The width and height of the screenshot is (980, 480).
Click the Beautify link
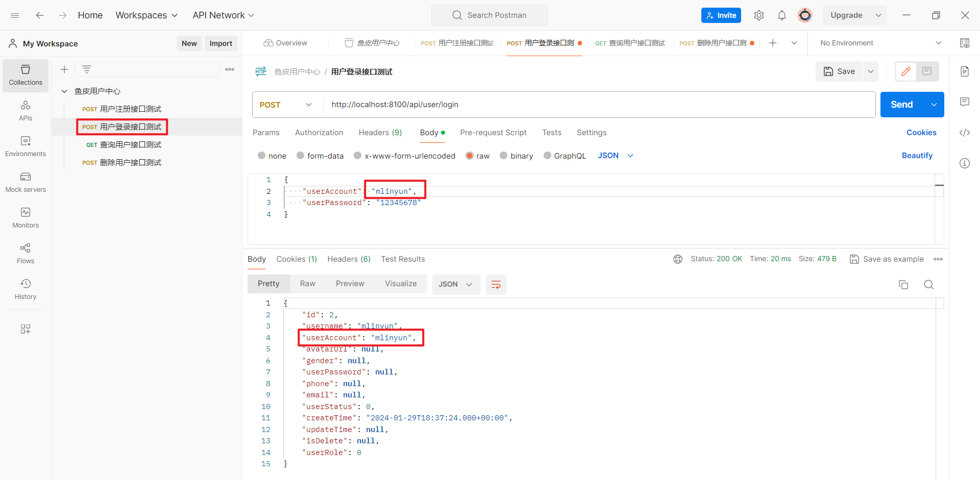pos(917,156)
